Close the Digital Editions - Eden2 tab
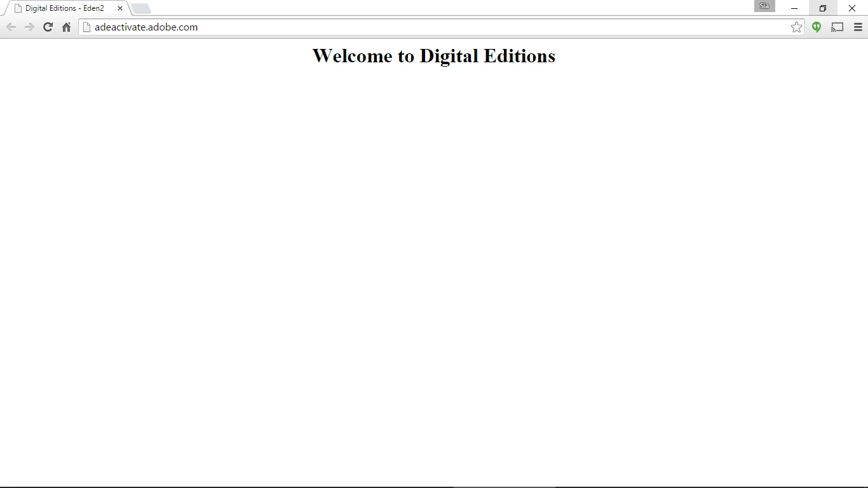 (120, 8)
